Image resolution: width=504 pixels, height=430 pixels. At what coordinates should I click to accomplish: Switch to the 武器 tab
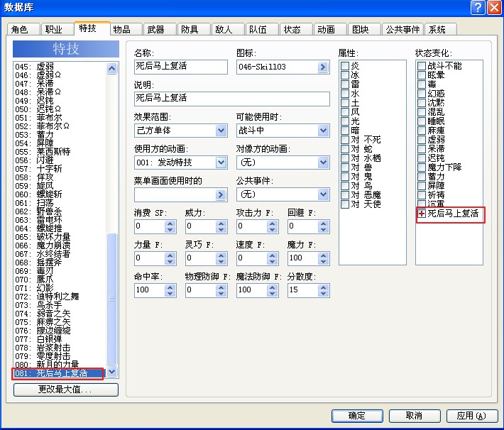pos(160,30)
